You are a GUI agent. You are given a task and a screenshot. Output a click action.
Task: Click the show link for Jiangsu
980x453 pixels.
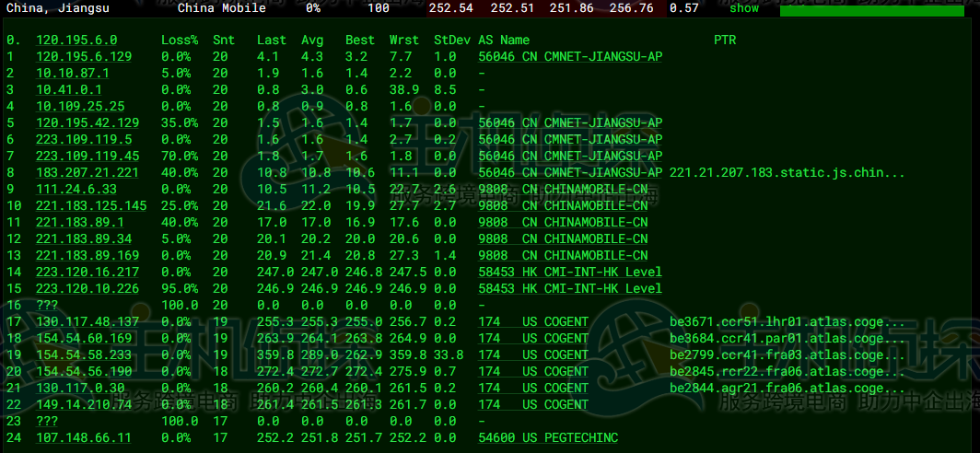(744, 8)
